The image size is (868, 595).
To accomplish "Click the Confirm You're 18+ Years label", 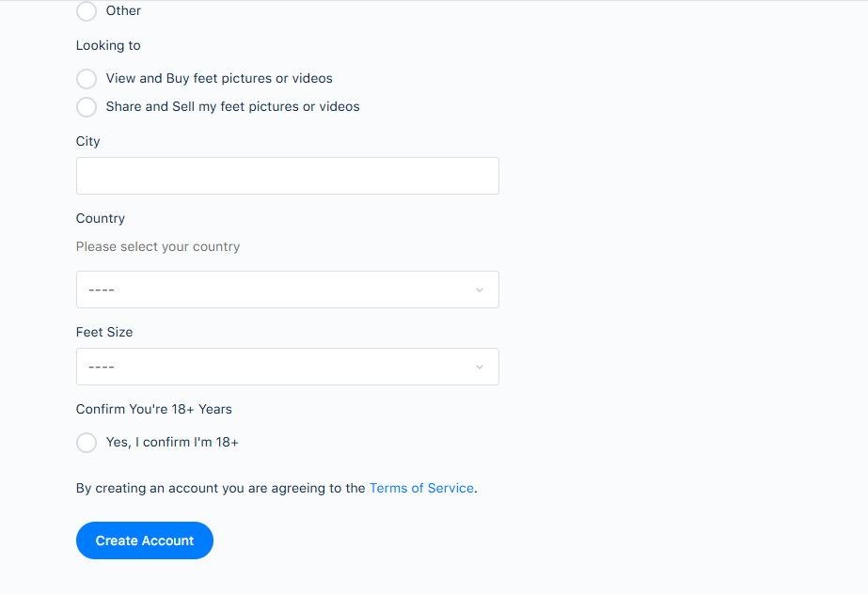I will (153, 409).
